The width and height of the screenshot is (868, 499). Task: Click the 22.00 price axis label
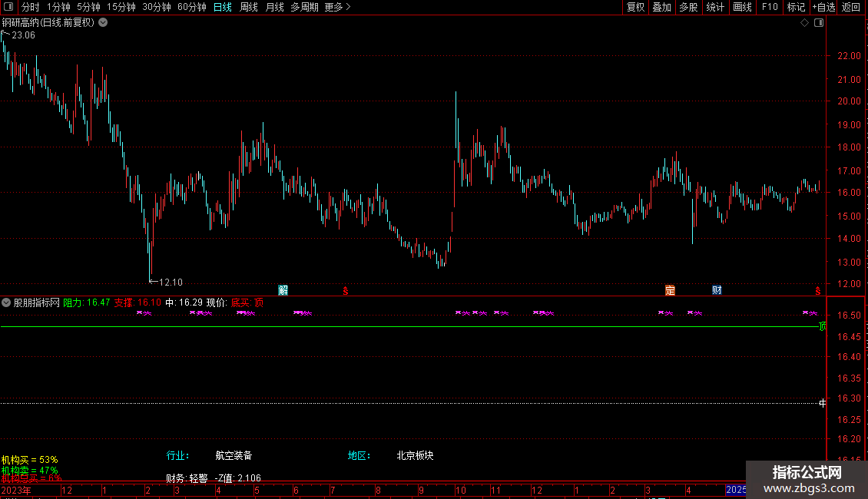[x=849, y=56]
